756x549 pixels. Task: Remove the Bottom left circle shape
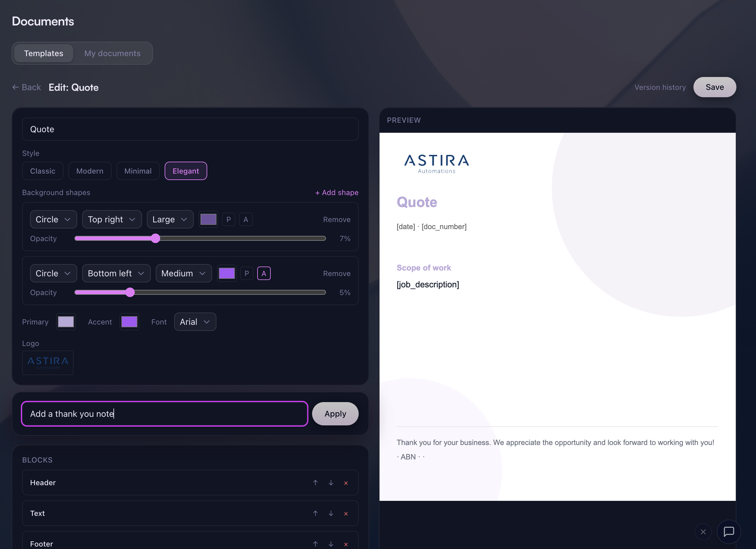[337, 274]
